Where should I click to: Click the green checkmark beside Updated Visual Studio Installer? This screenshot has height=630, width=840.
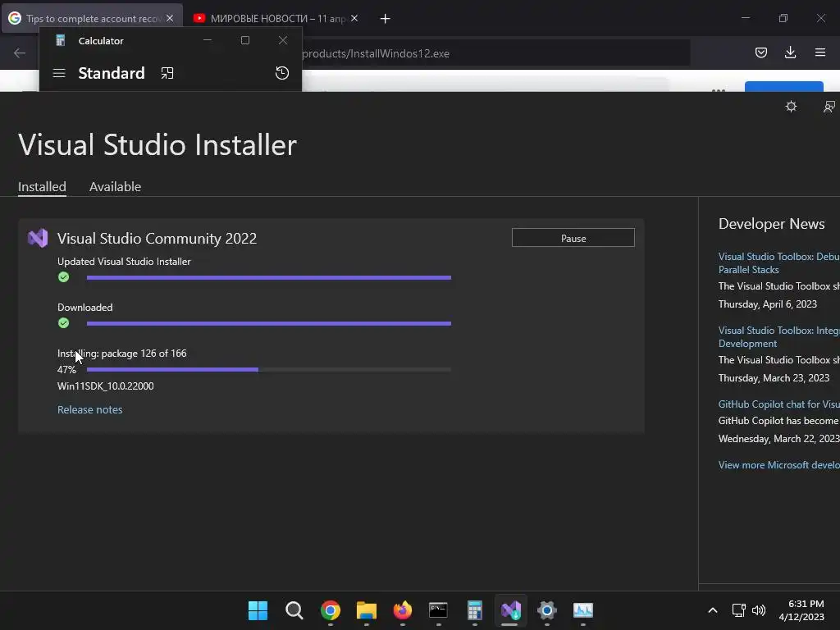tap(64, 277)
